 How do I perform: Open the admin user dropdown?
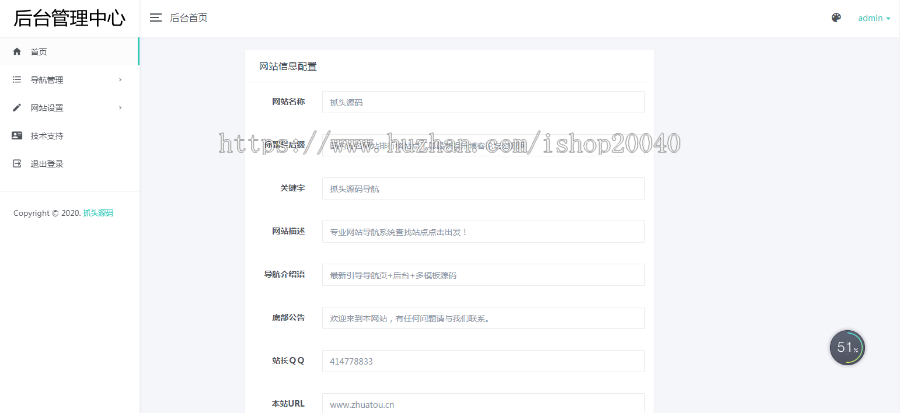(x=874, y=18)
